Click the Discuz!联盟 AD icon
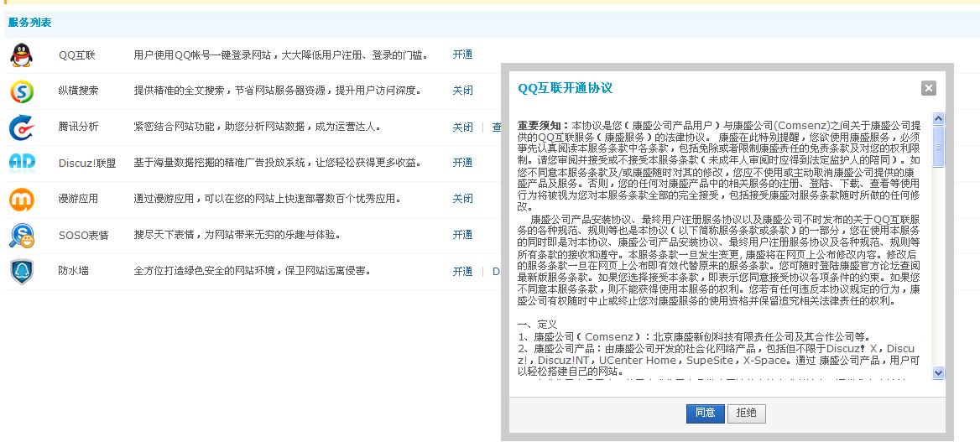980x442 pixels. point(22,163)
